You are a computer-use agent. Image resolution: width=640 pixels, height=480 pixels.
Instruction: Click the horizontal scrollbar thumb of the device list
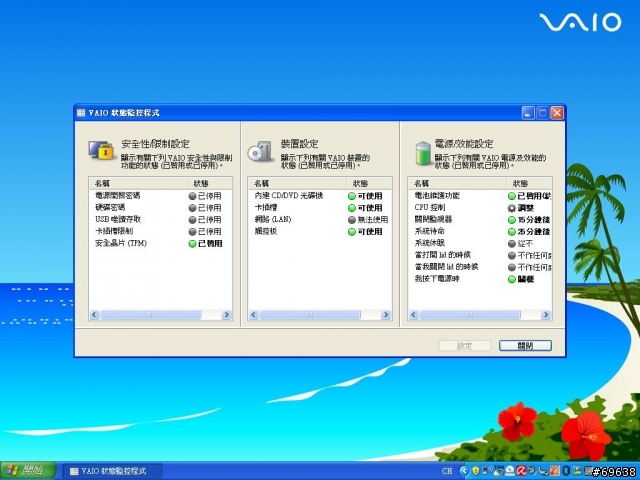(x=310, y=315)
